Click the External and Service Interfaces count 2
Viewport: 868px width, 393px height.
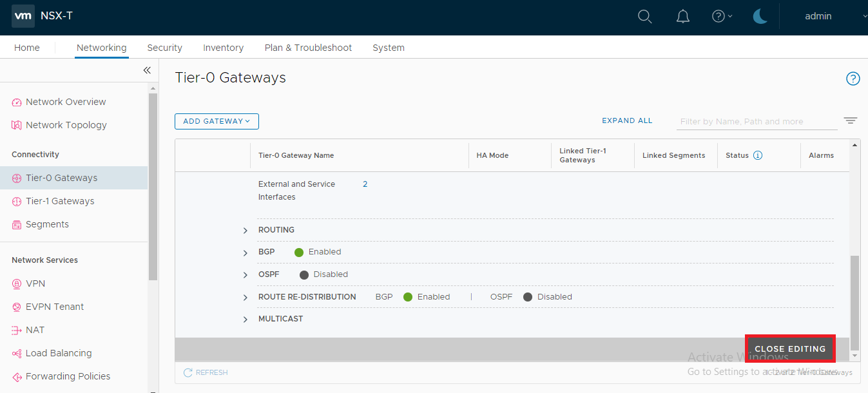pyautogui.click(x=365, y=184)
